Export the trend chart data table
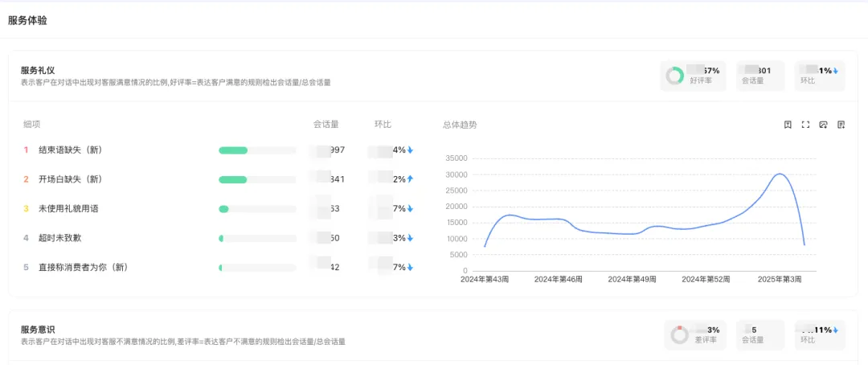The height and width of the screenshot is (365, 868). click(x=841, y=125)
